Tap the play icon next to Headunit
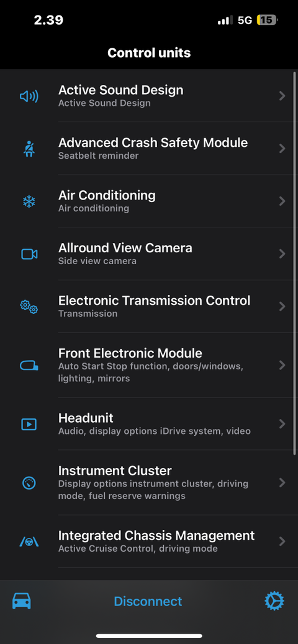This screenshot has width=298, height=644. pyautogui.click(x=29, y=424)
